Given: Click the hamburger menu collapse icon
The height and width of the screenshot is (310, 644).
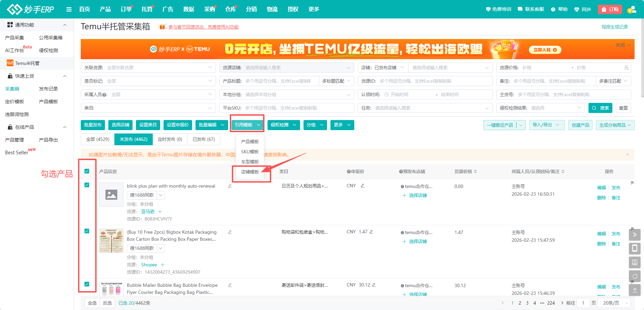Looking at the screenshot, I should pos(69,9).
